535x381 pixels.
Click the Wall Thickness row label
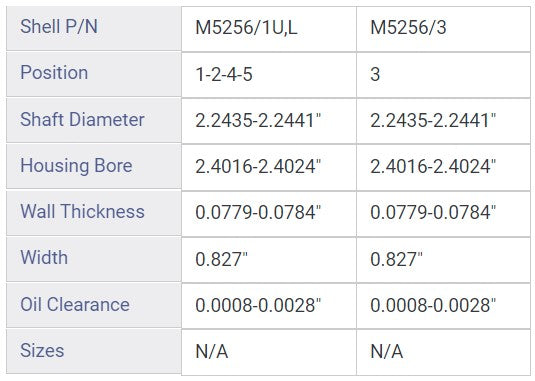click(93, 213)
